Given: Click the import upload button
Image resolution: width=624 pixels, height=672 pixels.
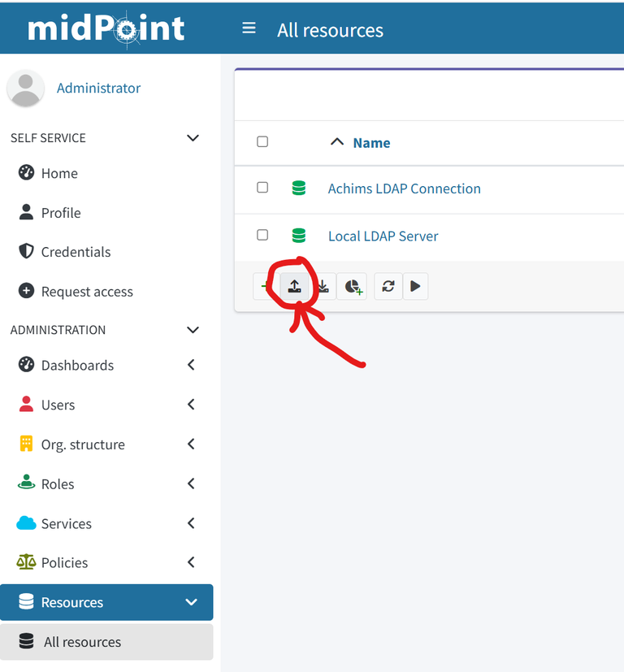Looking at the screenshot, I should point(294,286).
